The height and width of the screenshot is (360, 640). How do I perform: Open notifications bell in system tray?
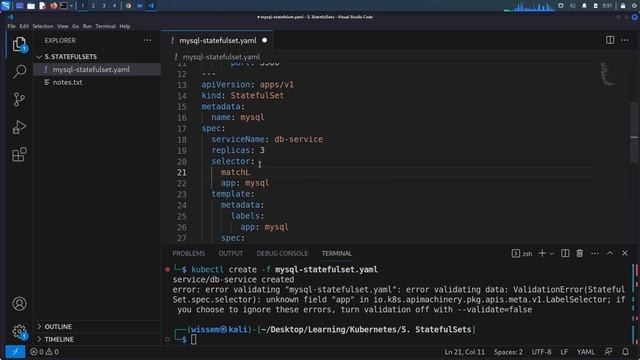(x=584, y=6)
